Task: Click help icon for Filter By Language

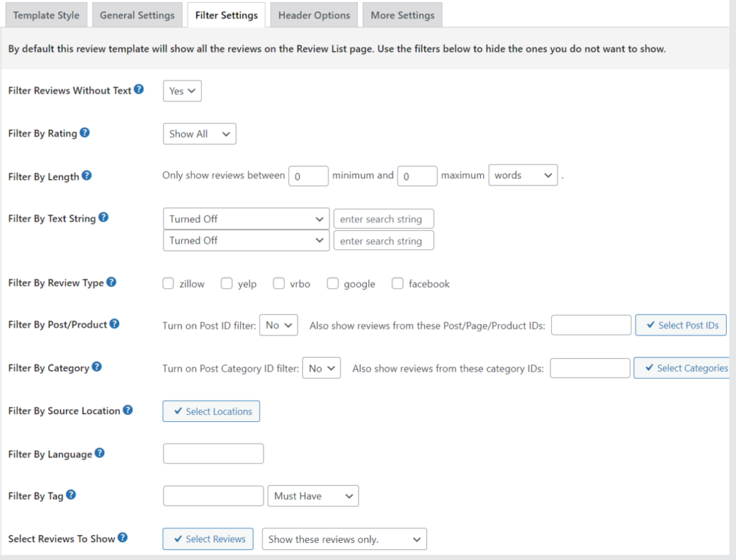Action: (x=99, y=453)
